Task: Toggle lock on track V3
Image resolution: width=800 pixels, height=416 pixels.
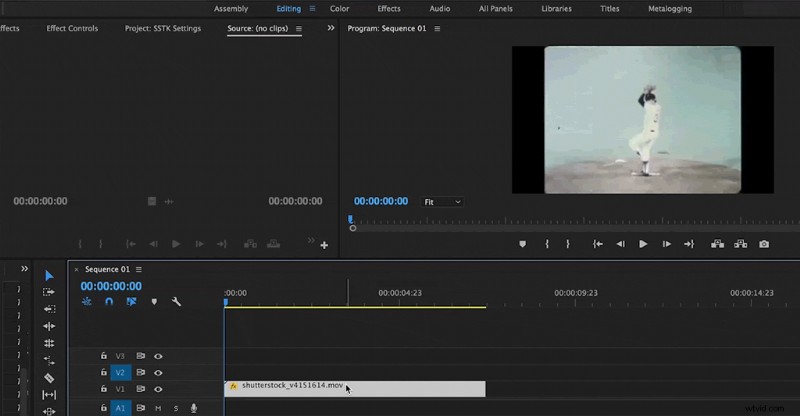Action: coord(104,356)
